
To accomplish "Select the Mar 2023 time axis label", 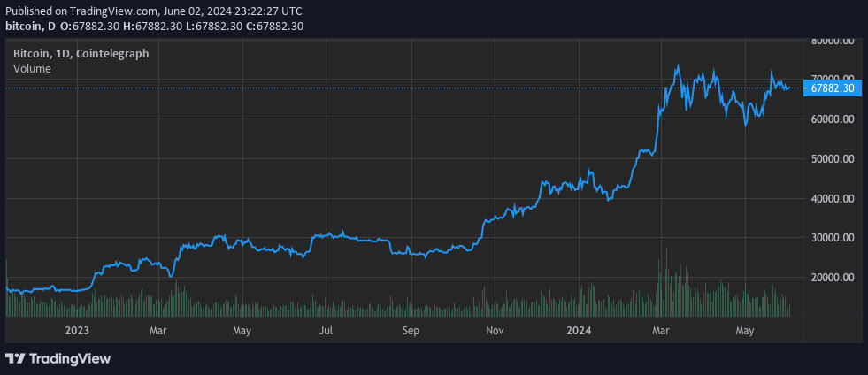I will tap(159, 331).
